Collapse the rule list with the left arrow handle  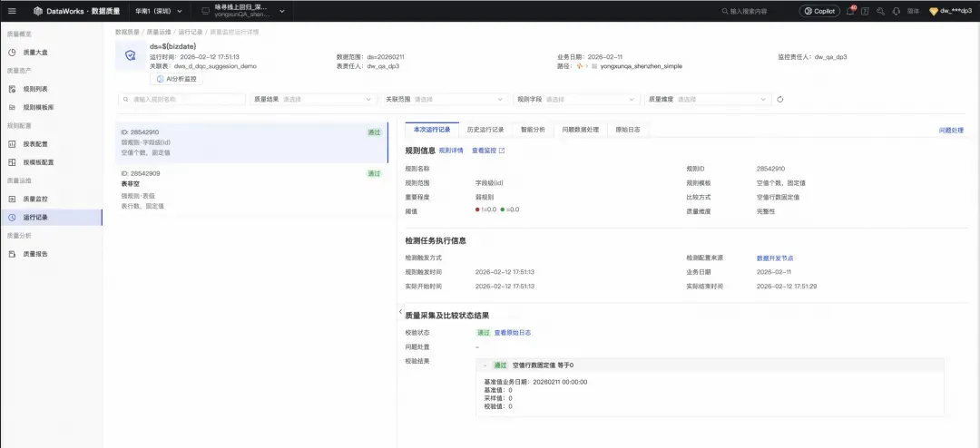pyautogui.click(x=400, y=311)
